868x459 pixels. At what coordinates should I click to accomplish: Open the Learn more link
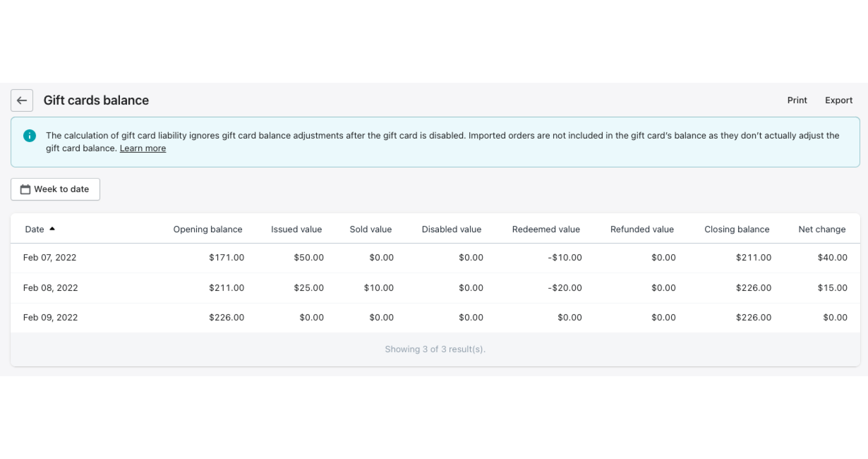pos(143,148)
